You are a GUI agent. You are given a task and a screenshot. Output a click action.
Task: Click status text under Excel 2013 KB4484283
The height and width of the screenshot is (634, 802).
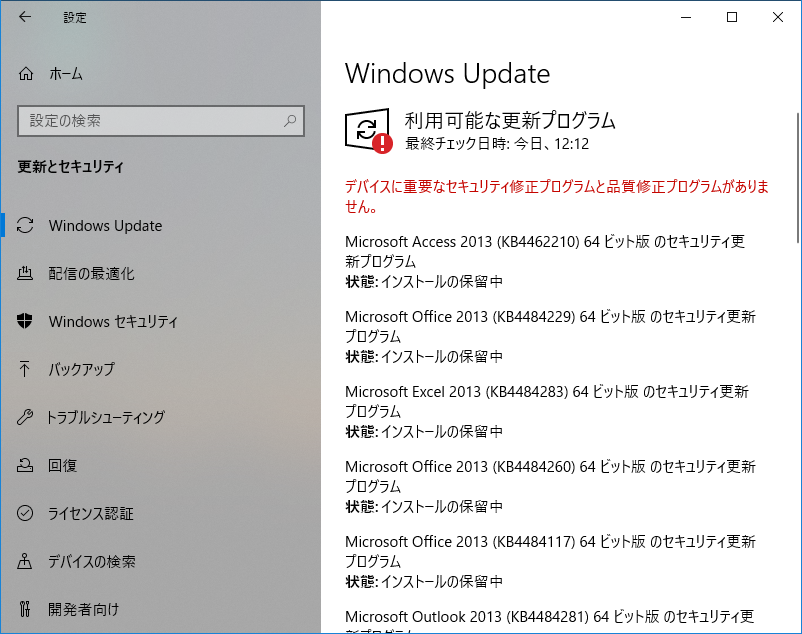point(424,432)
